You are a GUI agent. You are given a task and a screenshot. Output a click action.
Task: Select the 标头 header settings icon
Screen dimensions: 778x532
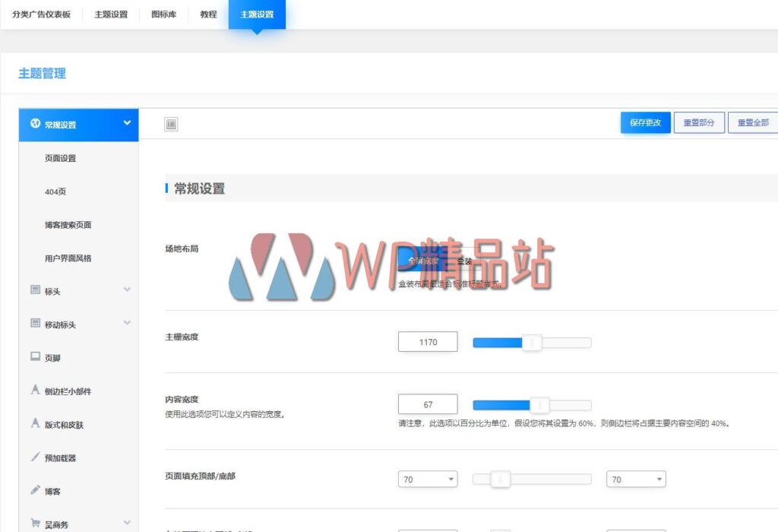click(36, 290)
